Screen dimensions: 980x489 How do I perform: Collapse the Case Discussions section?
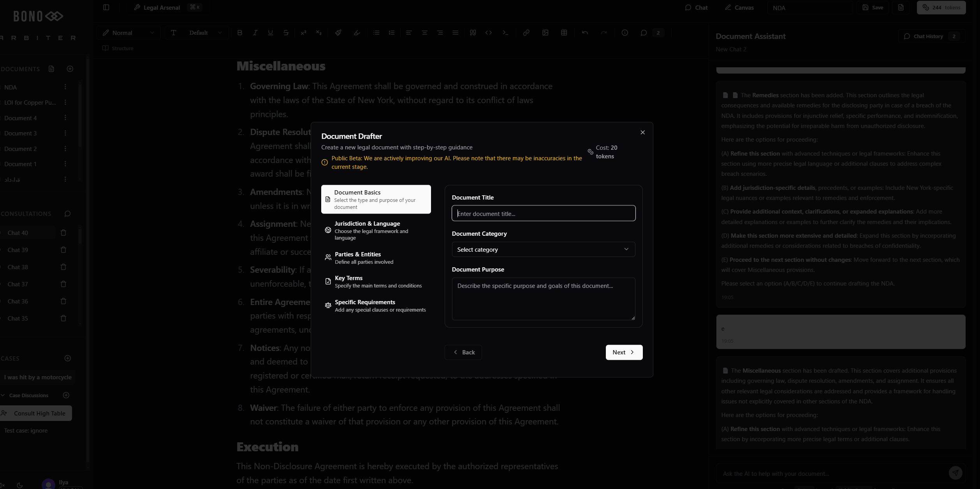3,395
